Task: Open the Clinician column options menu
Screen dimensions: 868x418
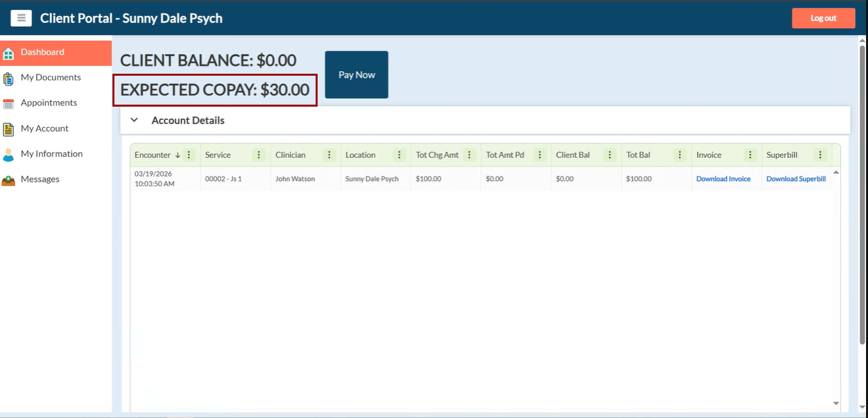Action: click(329, 155)
